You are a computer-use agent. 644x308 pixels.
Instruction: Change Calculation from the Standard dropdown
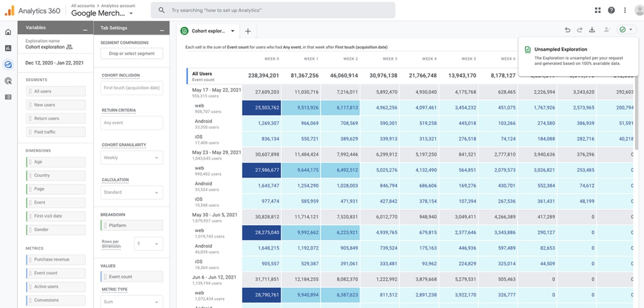click(131, 192)
